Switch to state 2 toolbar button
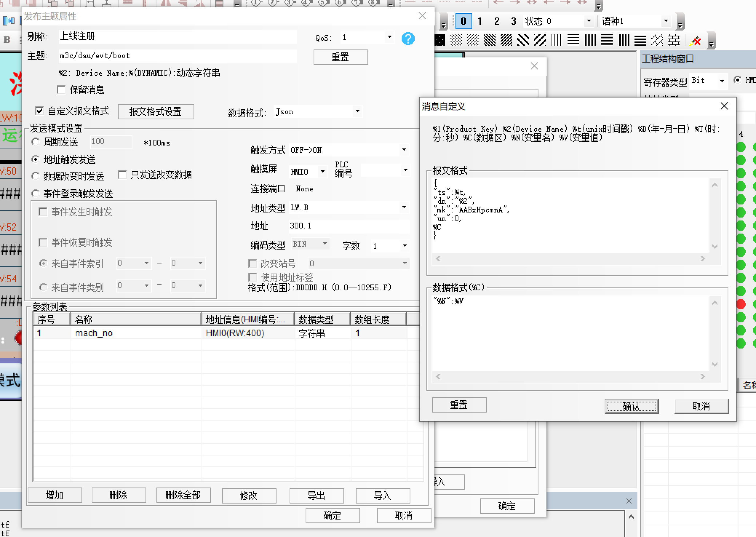Screen dimensions: 756x537 click(497, 21)
